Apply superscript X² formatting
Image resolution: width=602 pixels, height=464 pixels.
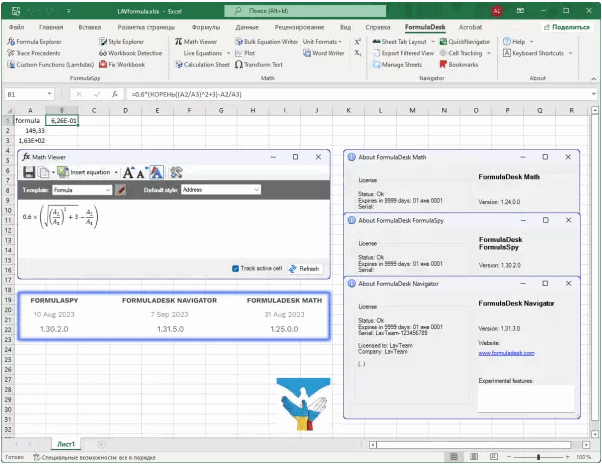point(357,41)
